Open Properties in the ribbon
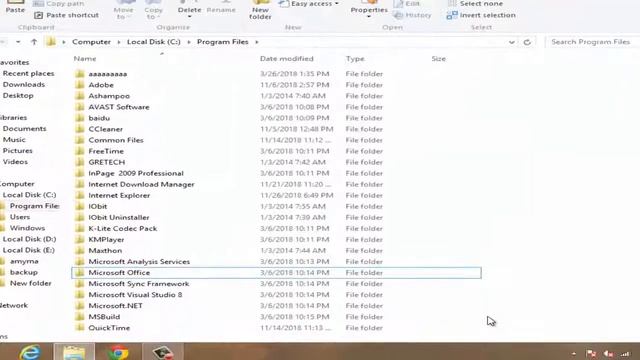The height and width of the screenshot is (360, 640). tap(369, 8)
